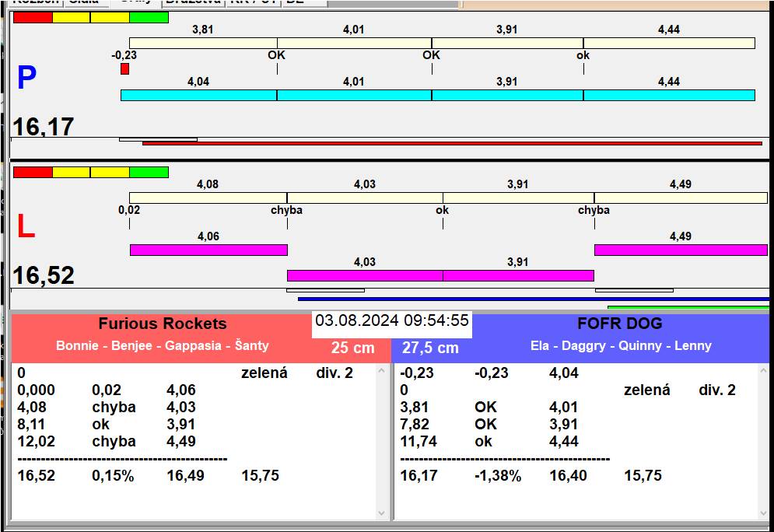Click div. 2 in the Furious Rockets results

(x=334, y=373)
